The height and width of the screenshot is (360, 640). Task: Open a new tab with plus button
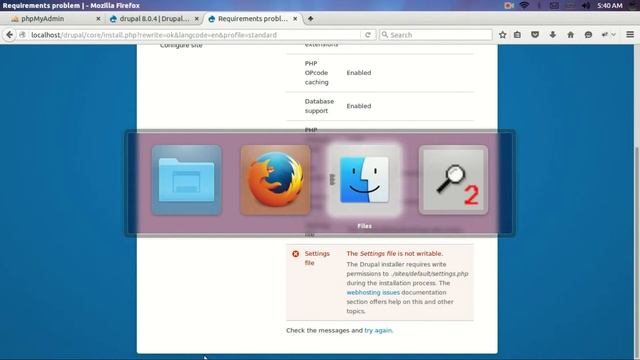[x=311, y=19]
